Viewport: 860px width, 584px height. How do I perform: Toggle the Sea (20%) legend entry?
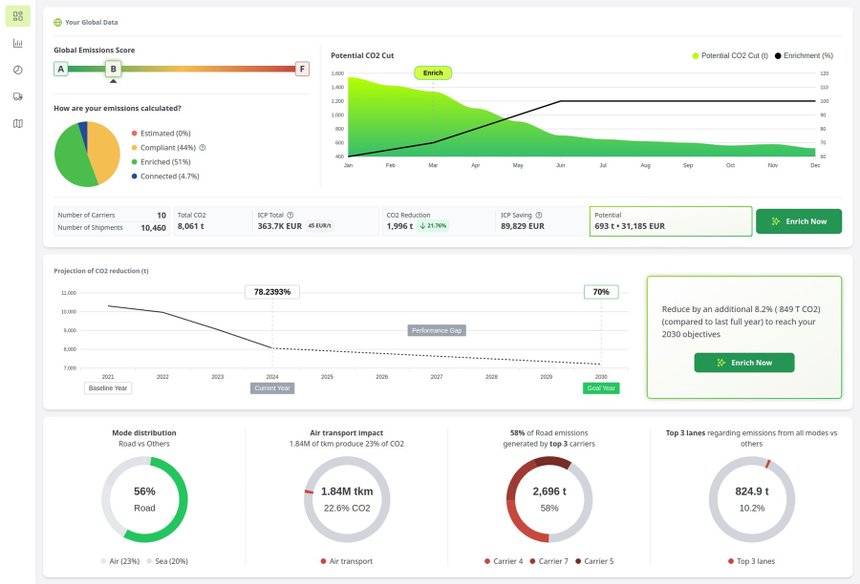point(167,561)
